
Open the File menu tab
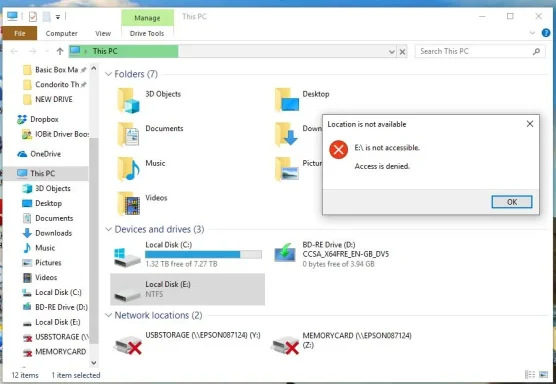point(20,33)
